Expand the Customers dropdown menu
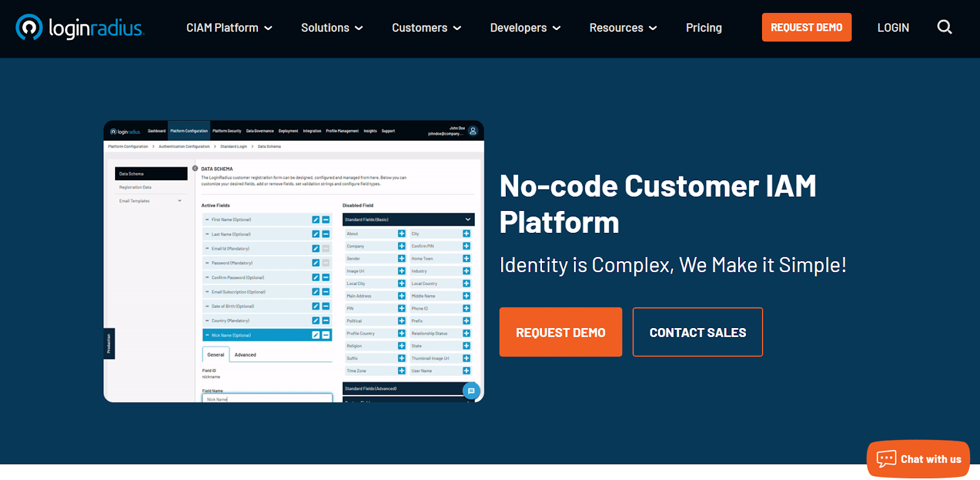 click(426, 28)
